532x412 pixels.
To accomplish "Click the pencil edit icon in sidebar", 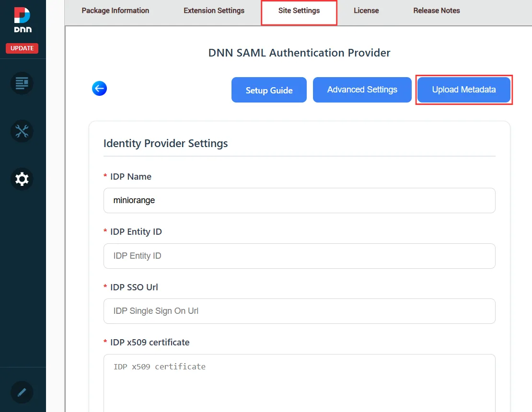I will click(22, 392).
